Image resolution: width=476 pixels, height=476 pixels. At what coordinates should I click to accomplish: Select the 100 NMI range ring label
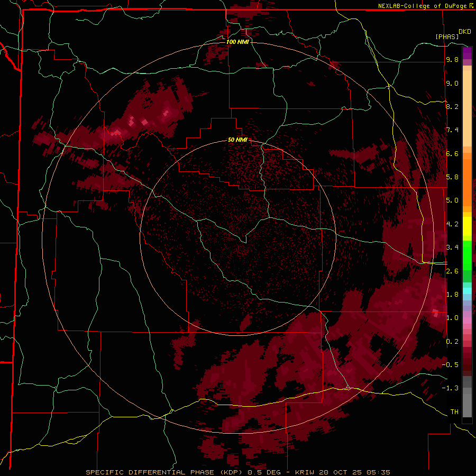[237, 42]
